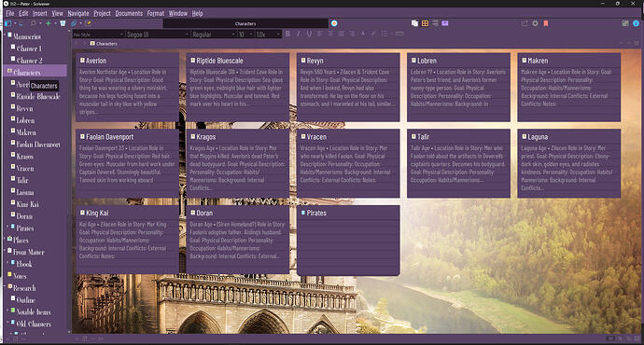Click the Characters path in editor header
Image resolution: width=644 pixels, height=345 pixels.
click(x=106, y=44)
